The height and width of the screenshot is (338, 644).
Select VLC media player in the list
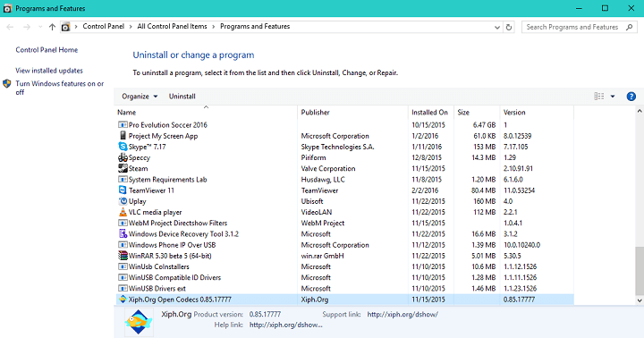(156, 212)
